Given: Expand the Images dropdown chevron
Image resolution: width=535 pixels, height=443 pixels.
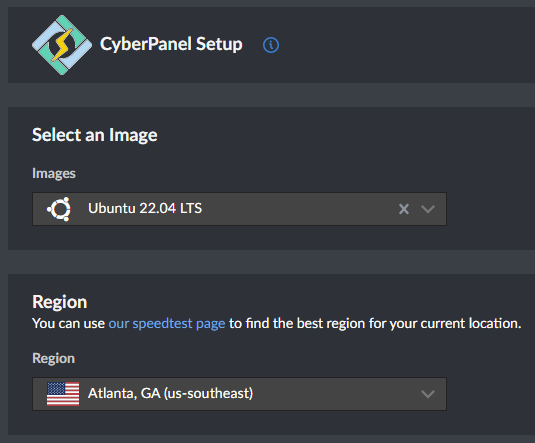Looking at the screenshot, I should pyautogui.click(x=428, y=209).
